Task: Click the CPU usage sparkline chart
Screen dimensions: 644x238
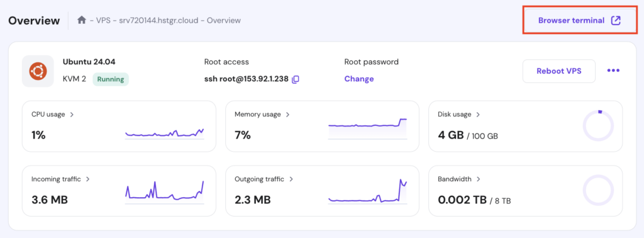Action: (x=165, y=134)
